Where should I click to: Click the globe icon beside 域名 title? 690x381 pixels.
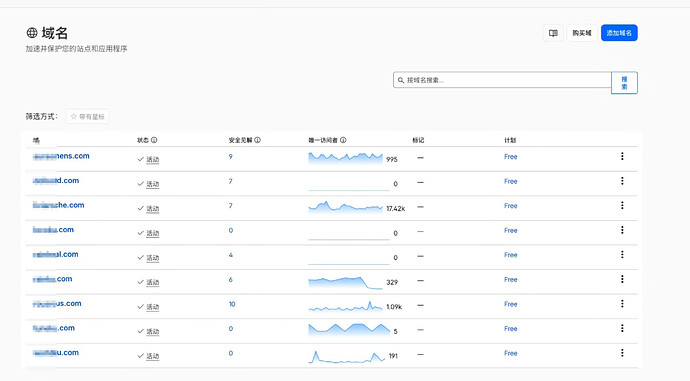32,33
